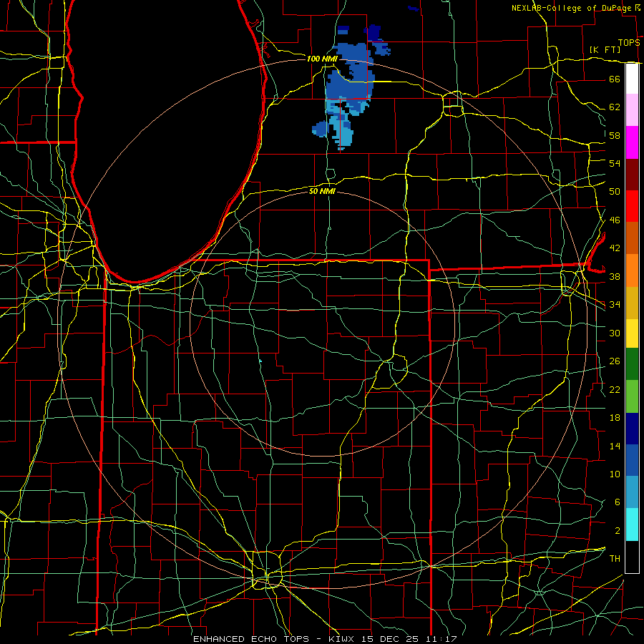The image size is (644, 644).
Task: Click the '58' legend value
Action: coord(615,135)
